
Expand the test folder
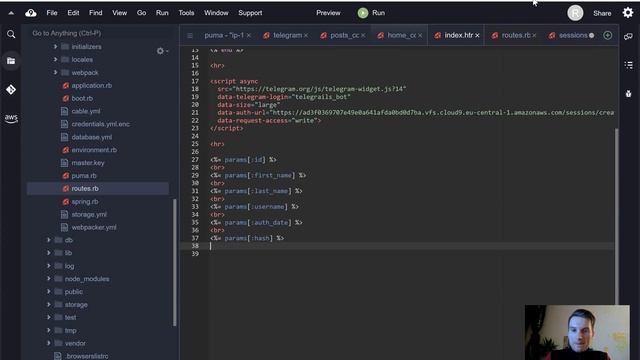click(x=49, y=317)
